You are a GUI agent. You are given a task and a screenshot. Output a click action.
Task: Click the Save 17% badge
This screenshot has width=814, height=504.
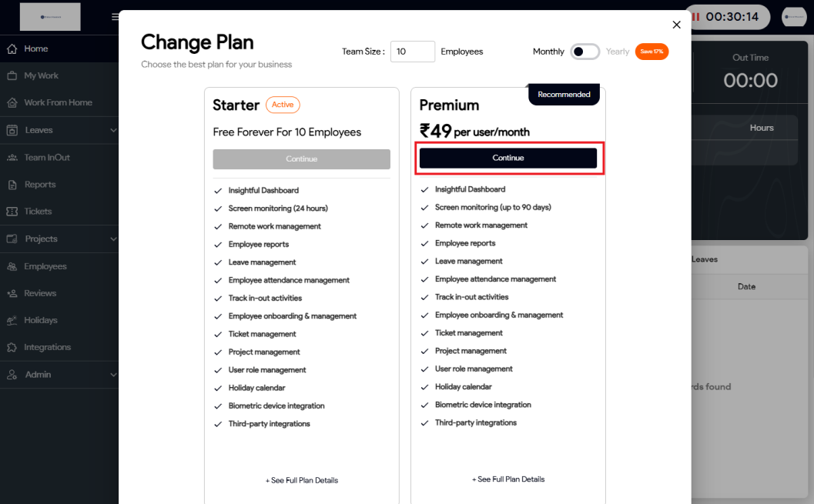(652, 52)
